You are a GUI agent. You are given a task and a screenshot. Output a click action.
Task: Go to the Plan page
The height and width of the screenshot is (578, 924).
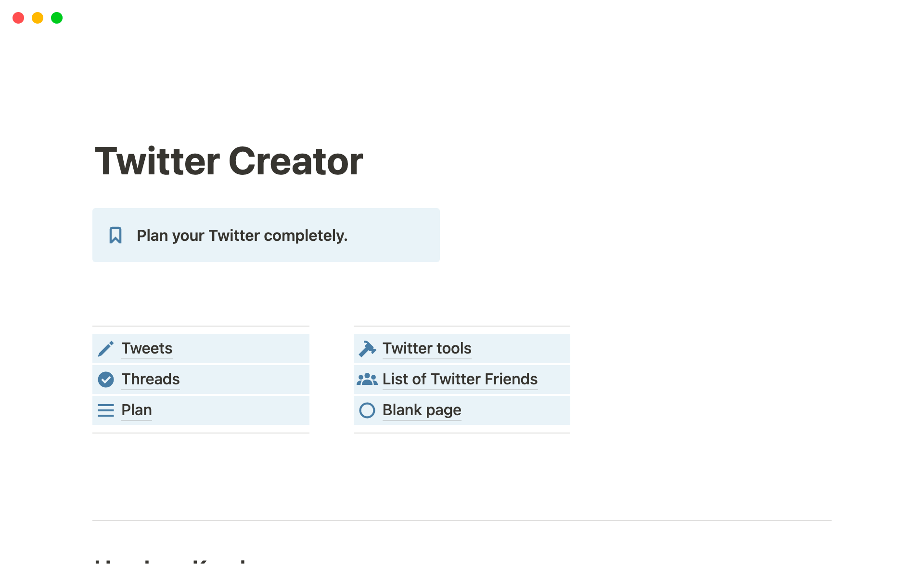(137, 410)
